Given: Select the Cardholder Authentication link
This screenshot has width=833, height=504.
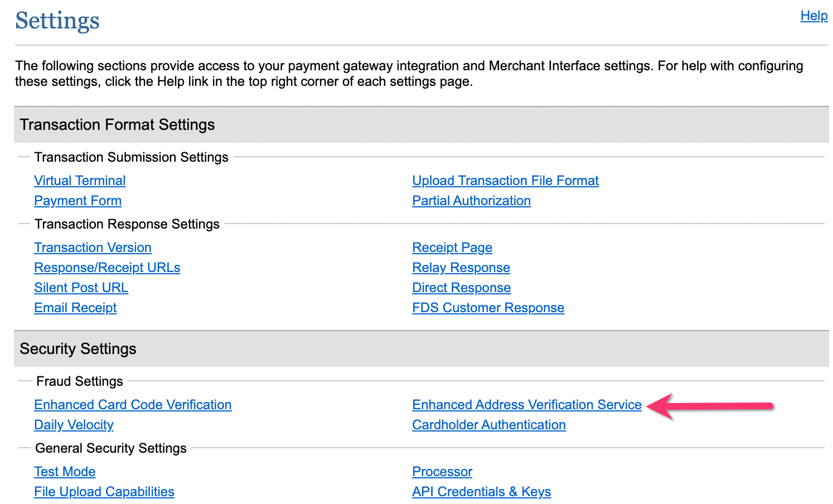Looking at the screenshot, I should pos(489,425).
